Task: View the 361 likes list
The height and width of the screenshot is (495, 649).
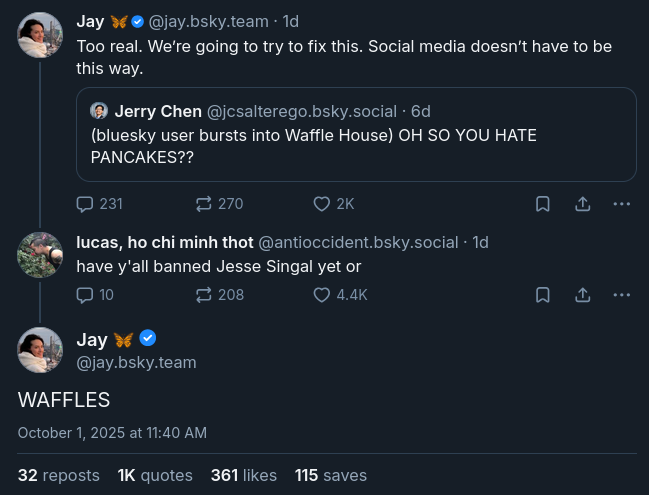Action: click(243, 475)
